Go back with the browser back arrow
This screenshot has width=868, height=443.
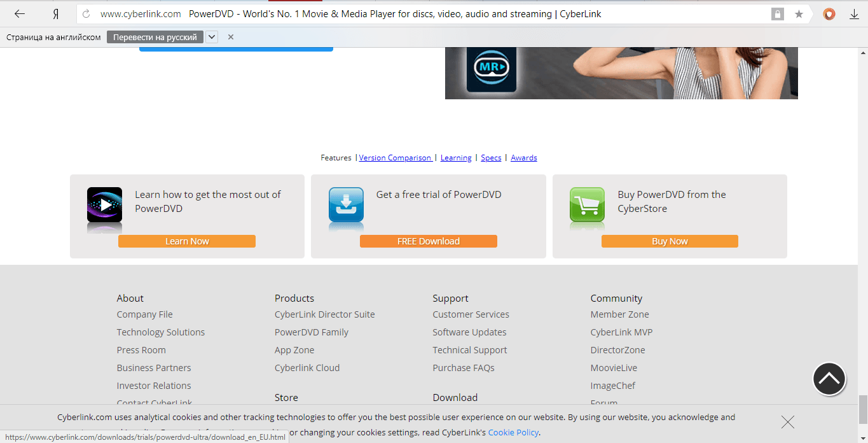pos(20,14)
